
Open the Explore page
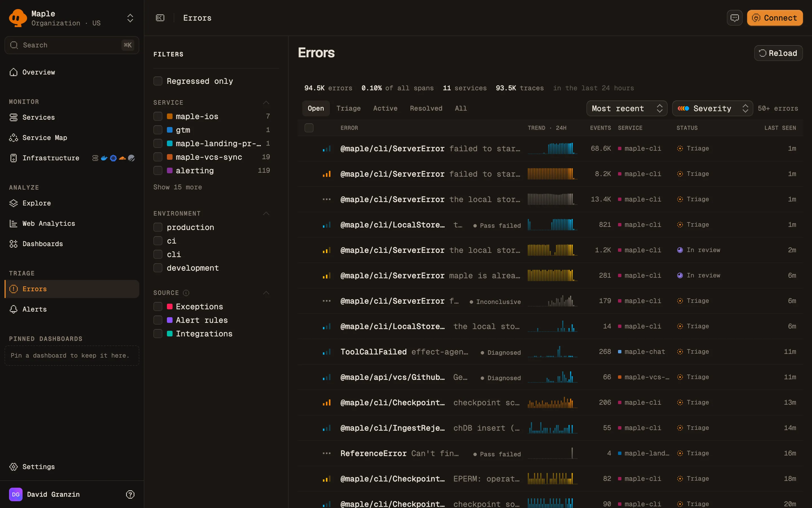[x=72, y=203]
